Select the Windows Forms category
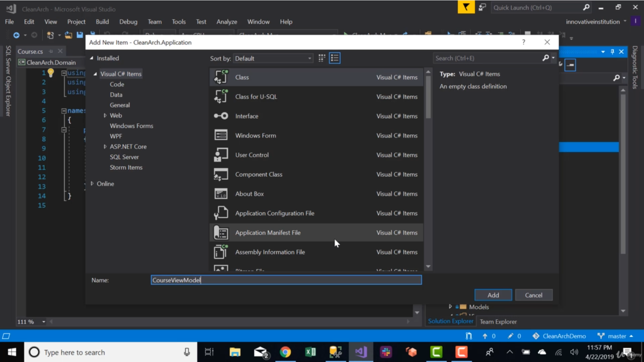The height and width of the screenshot is (362, 644). [x=131, y=126]
